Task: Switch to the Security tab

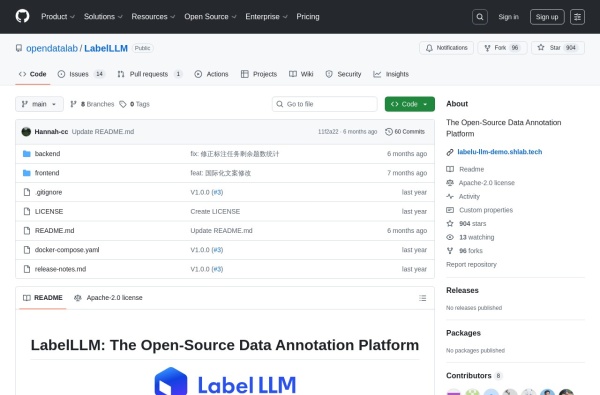Action: pyautogui.click(x=343, y=74)
